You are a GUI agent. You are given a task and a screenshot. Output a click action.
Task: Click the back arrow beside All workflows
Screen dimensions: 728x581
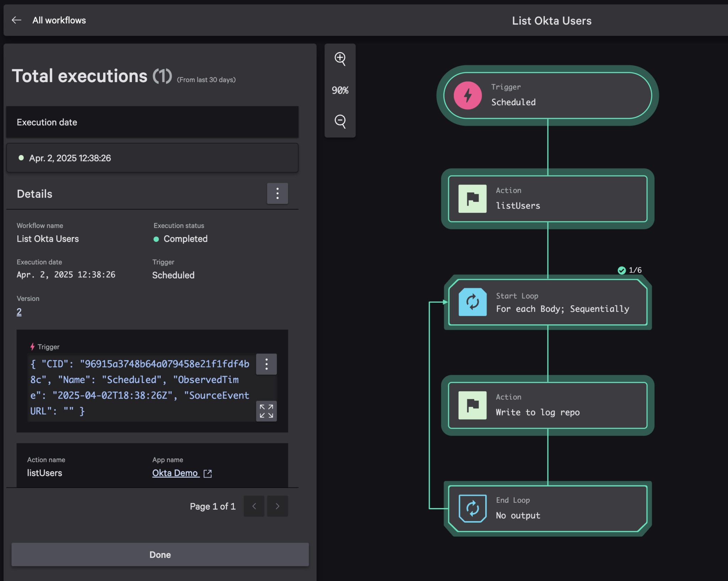16,20
